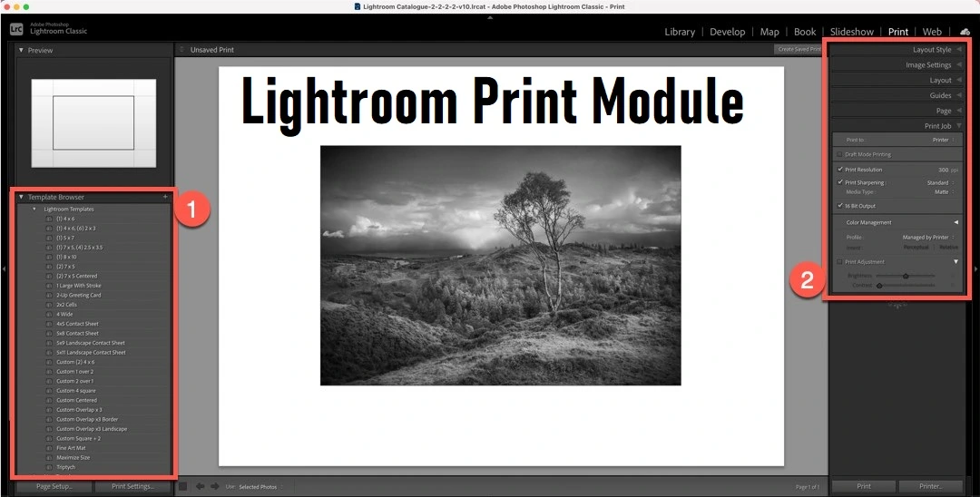Screen dimensions: 980x497
Task: Hide top module bar with arrow
Action: 490,17
